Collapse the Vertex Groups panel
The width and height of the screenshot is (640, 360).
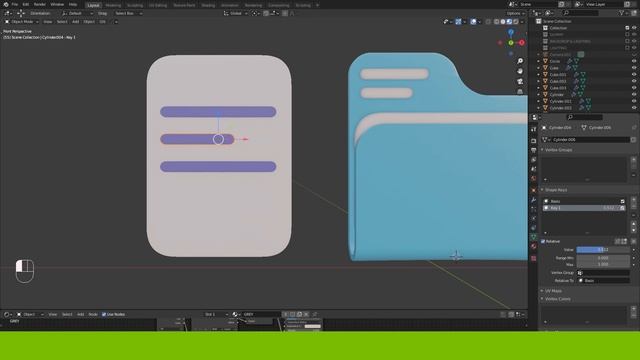(x=557, y=150)
